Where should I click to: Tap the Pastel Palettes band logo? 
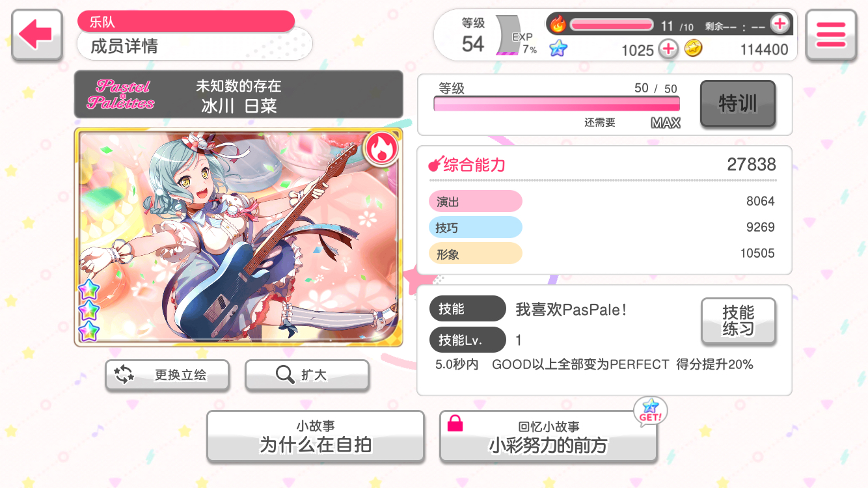121,94
